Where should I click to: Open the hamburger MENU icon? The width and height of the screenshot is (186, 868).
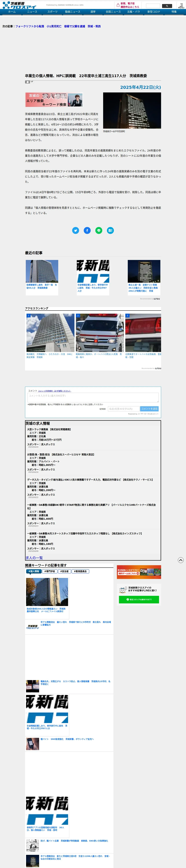181,6
